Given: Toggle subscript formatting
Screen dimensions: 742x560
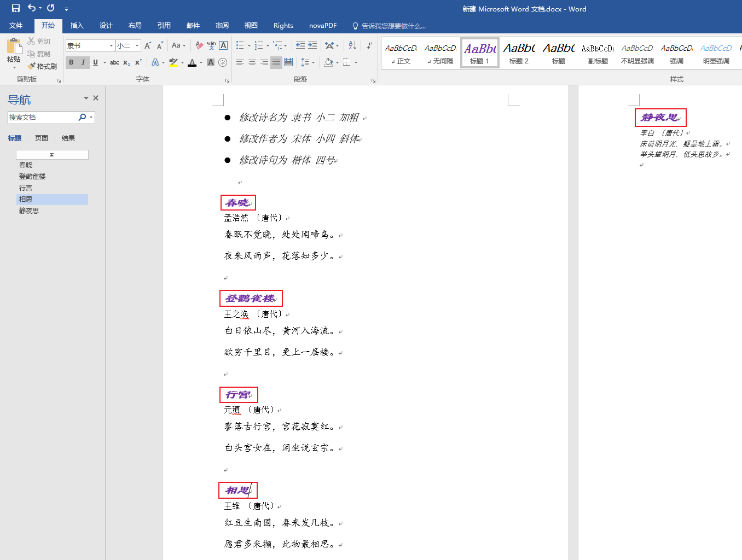Looking at the screenshot, I should click(126, 62).
